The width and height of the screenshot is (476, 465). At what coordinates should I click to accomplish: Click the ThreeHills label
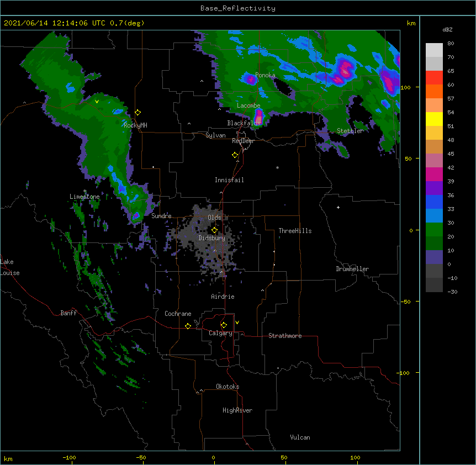(x=295, y=231)
